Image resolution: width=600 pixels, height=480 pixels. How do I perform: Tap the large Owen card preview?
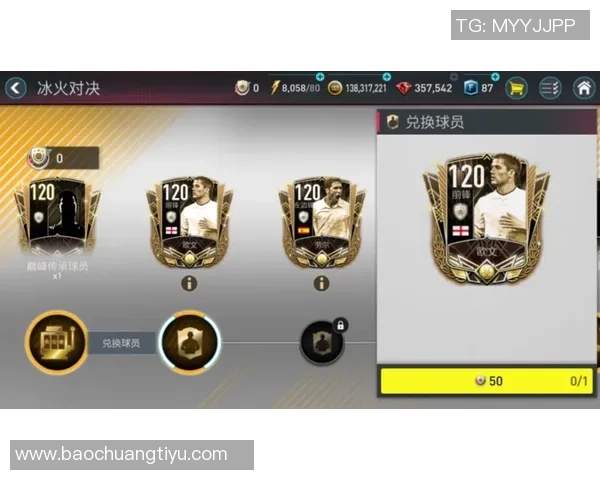[x=486, y=218]
